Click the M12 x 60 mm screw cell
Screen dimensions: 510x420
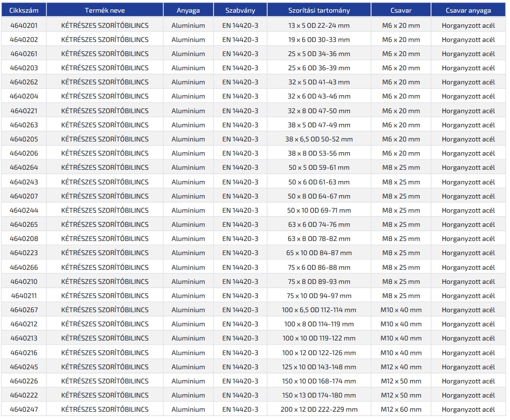[x=401, y=409]
